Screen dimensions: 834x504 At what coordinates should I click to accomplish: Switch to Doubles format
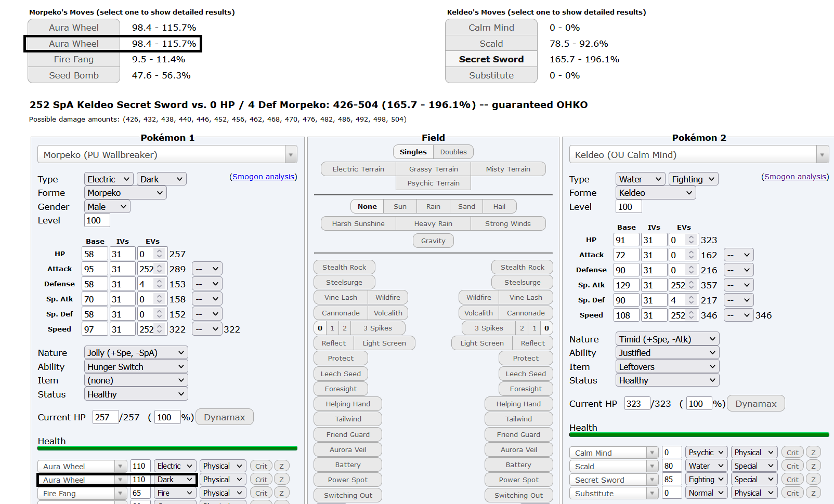453,152
